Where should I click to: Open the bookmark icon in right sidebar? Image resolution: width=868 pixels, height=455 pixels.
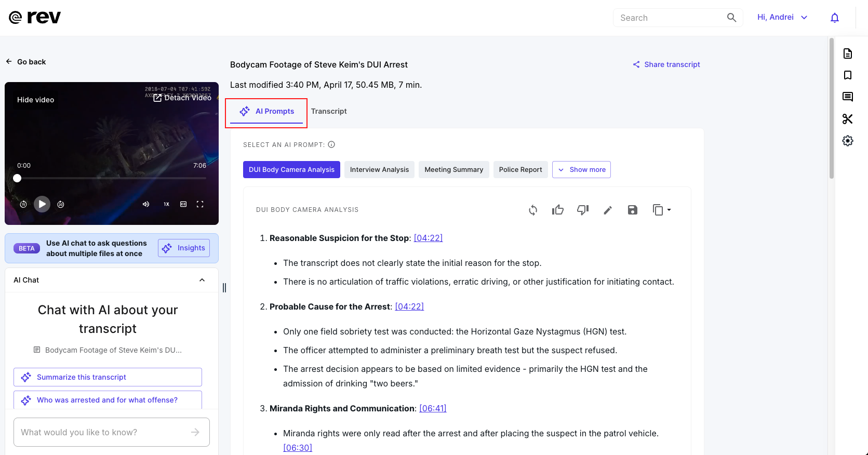pos(848,75)
